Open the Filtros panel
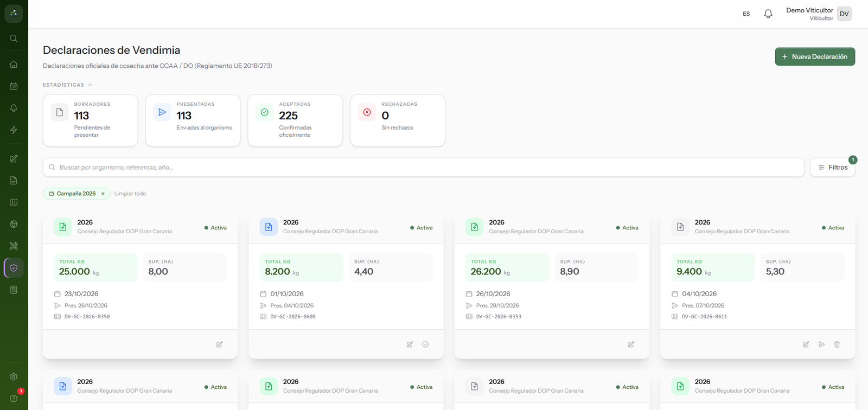 pyautogui.click(x=833, y=167)
